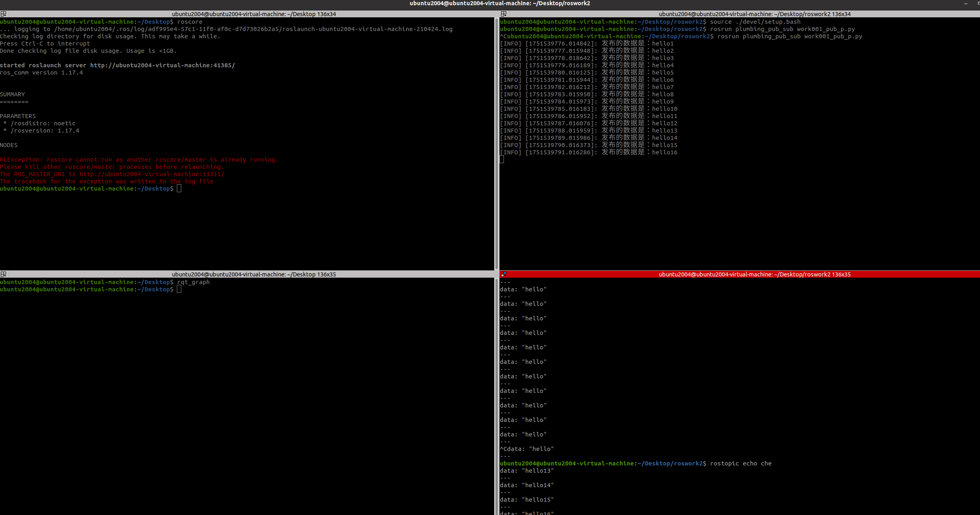Click the roslaunch log file path
The image size is (980, 515).
pos(253,29)
